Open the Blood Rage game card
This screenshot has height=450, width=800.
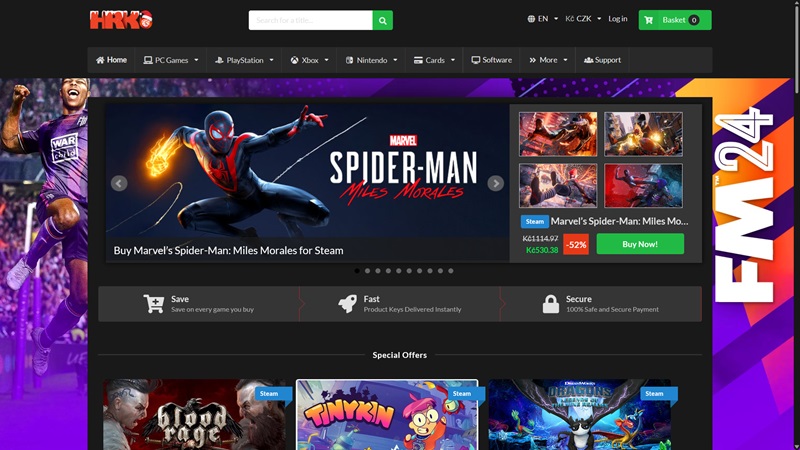194,414
